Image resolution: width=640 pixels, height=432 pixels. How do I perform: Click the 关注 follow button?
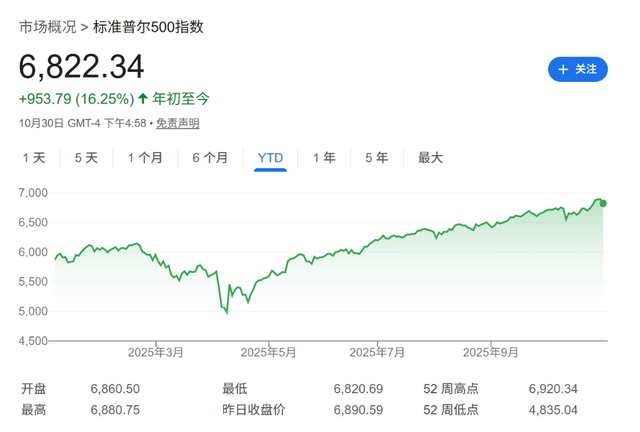click(577, 69)
